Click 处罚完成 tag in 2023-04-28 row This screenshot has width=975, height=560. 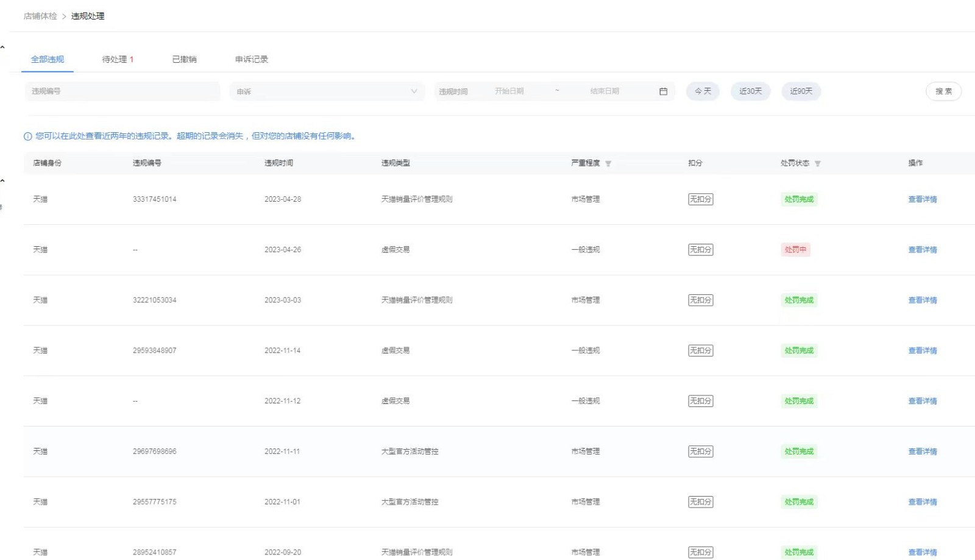[x=799, y=199]
